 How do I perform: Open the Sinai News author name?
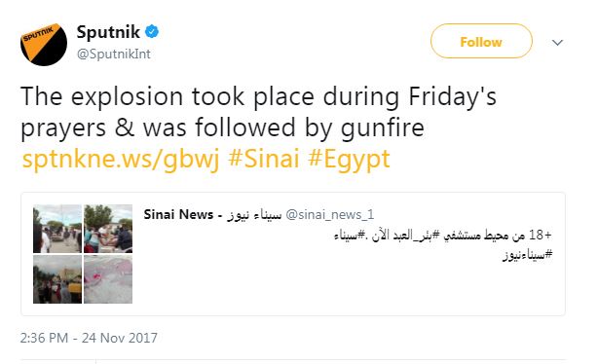pos(212,214)
